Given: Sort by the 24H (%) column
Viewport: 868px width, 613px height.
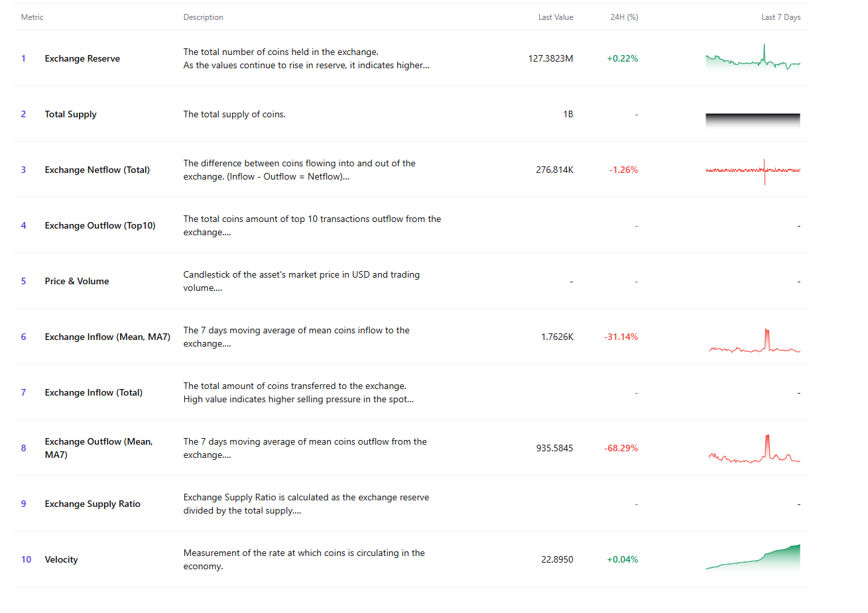Looking at the screenshot, I should click(x=624, y=17).
